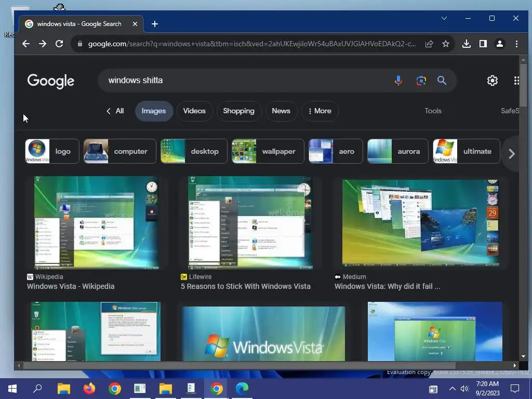Viewport: 532px width, 399px height.
Task: Open image search Tools
Action: tap(433, 111)
